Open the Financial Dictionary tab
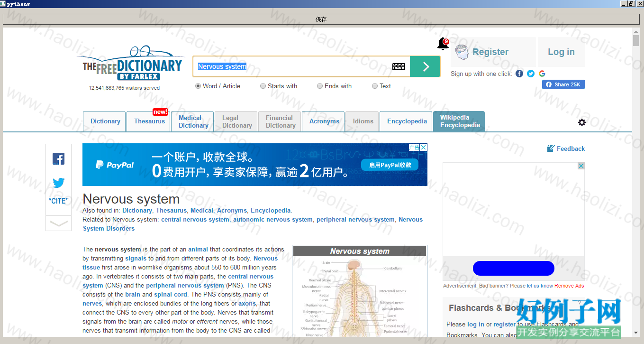This screenshot has height=344, width=644. coord(280,121)
